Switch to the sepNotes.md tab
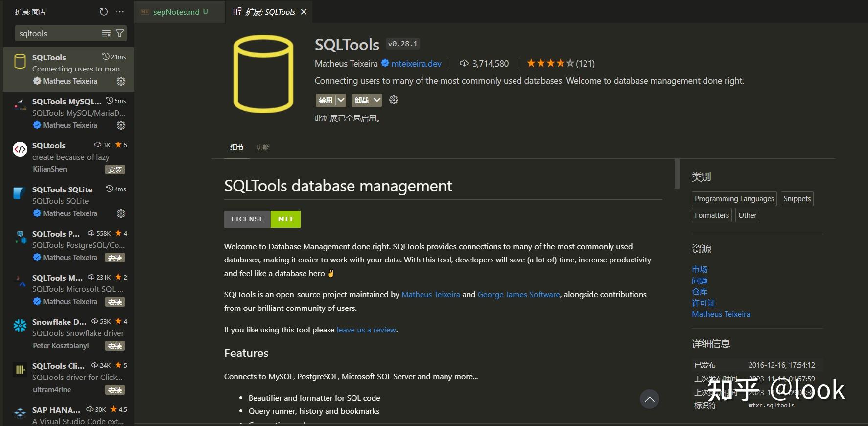This screenshot has height=426, width=868. click(x=176, y=12)
